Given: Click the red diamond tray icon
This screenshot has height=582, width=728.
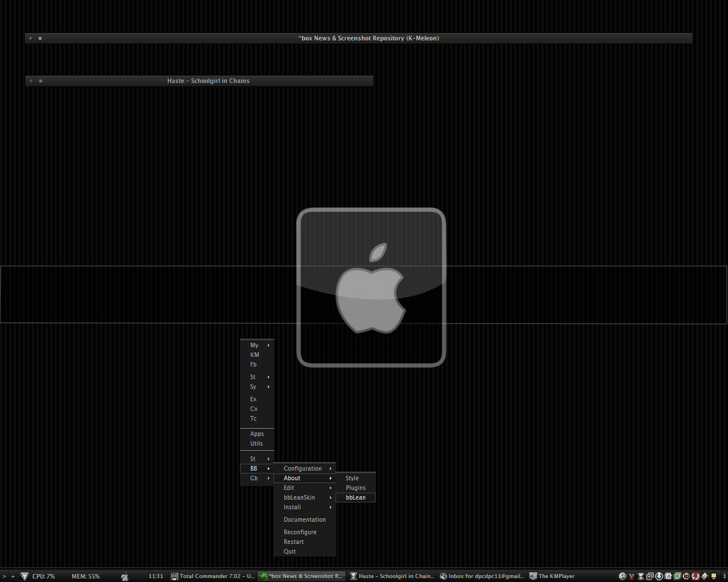Looking at the screenshot, I should coord(705,576).
